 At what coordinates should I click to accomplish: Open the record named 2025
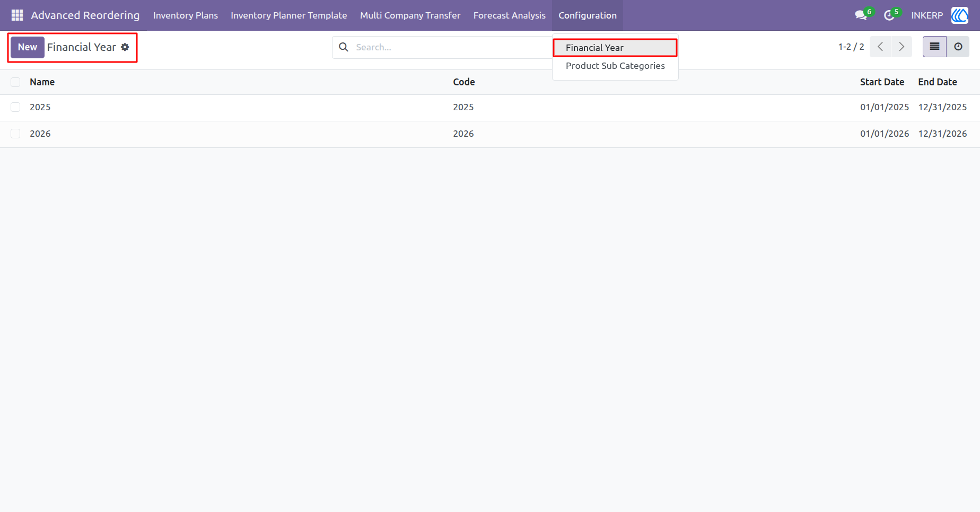pyautogui.click(x=40, y=107)
